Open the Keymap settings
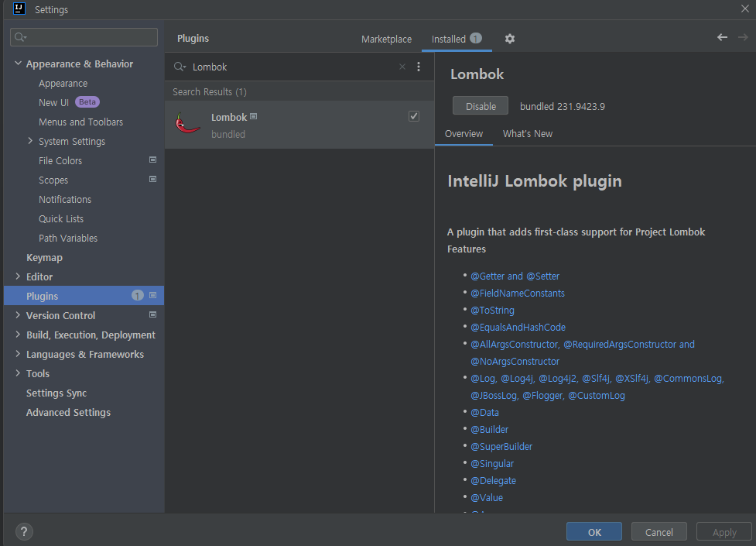This screenshot has width=756, height=546. [x=44, y=257]
